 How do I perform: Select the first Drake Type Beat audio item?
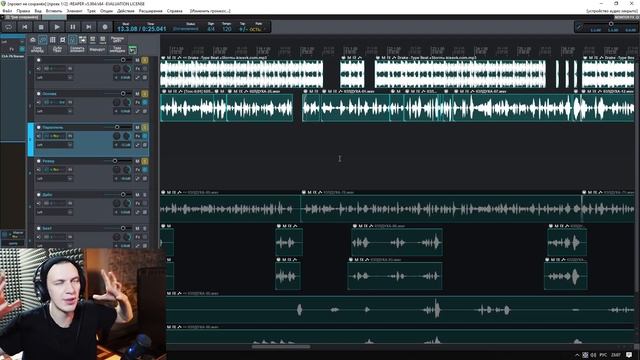[242, 74]
